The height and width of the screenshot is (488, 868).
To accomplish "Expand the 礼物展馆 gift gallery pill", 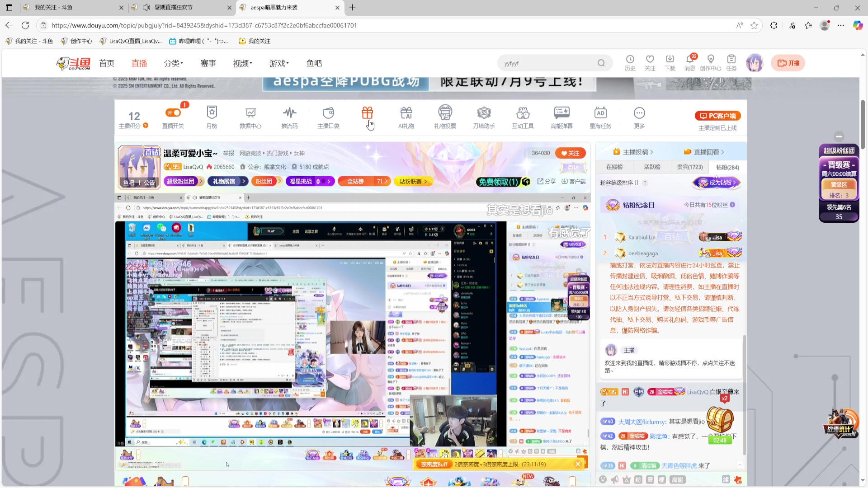I will (228, 181).
